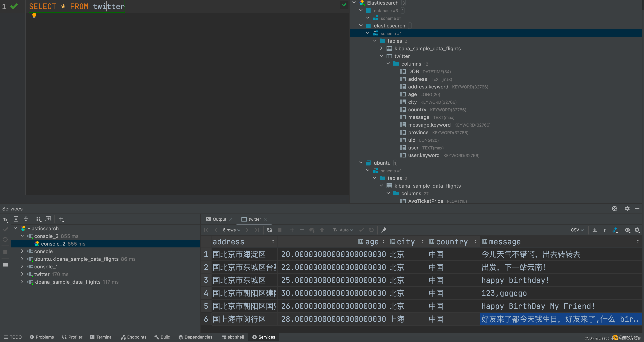The image size is (644, 342).
Task: Pin the twitter result tab
Action: point(384,230)
